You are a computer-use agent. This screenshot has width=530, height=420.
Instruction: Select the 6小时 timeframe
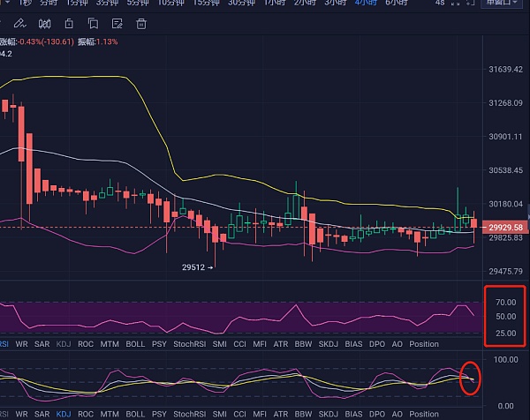tap(395, 3)
